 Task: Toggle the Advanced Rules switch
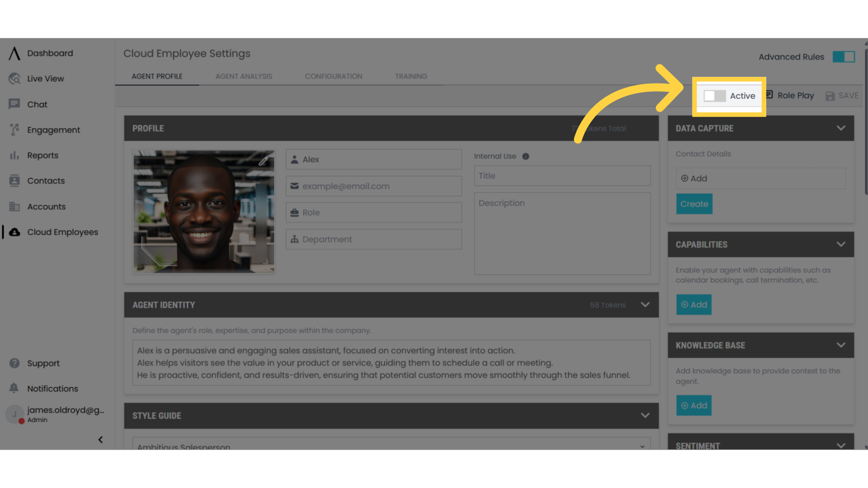(x=844, y=57)
